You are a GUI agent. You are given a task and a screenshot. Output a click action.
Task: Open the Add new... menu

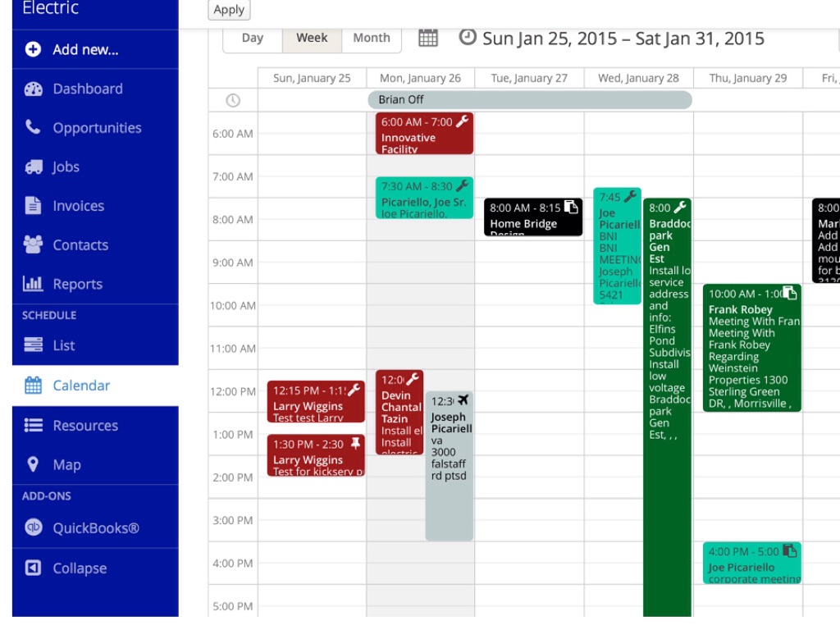pos(85,50)
